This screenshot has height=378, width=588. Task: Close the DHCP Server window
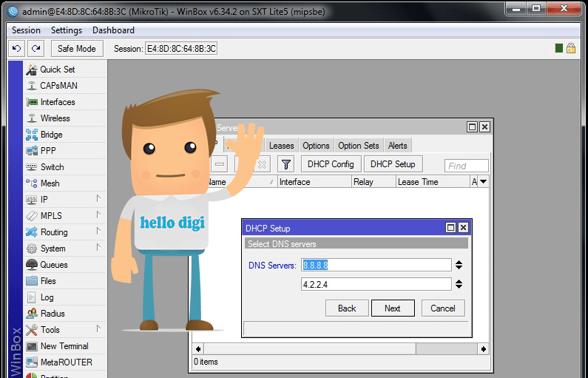coord(484,127)
